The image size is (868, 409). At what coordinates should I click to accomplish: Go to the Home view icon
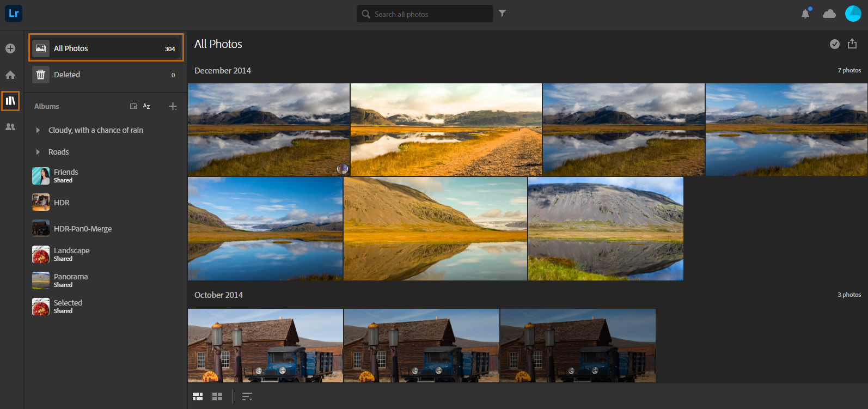click(x=10, y=75)
